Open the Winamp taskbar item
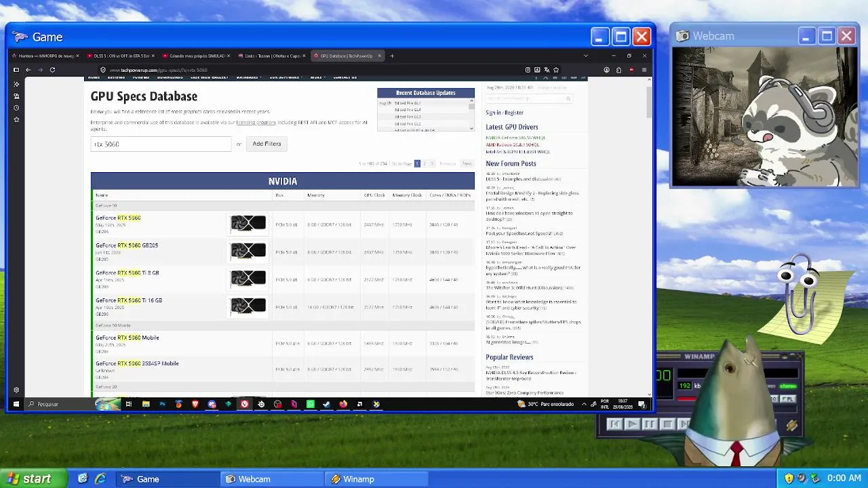Viewport: 868px width, 488px height. 376,479
